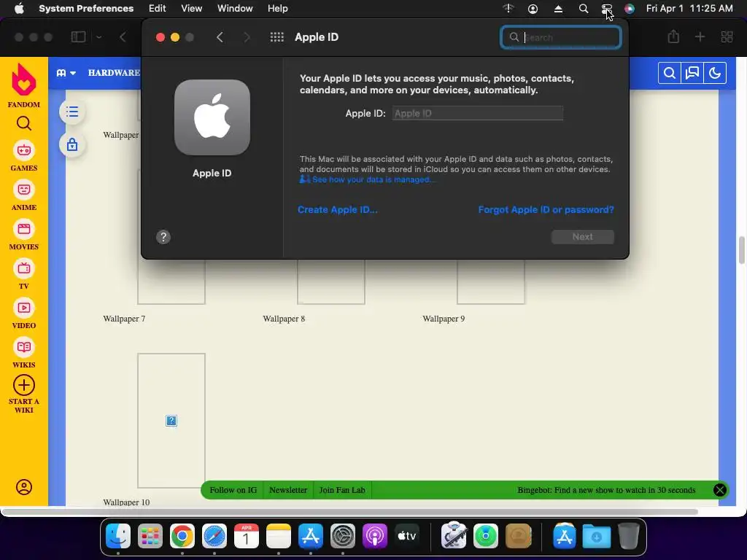Click the Apple ID text field
The width and height of the screenshot is (747, 560).
tap(477, 113)
